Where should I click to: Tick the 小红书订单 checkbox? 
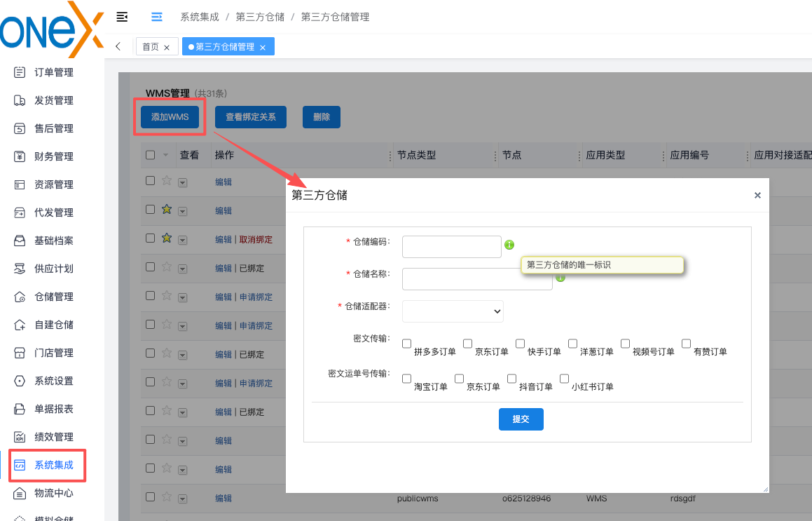pos(565,379)
